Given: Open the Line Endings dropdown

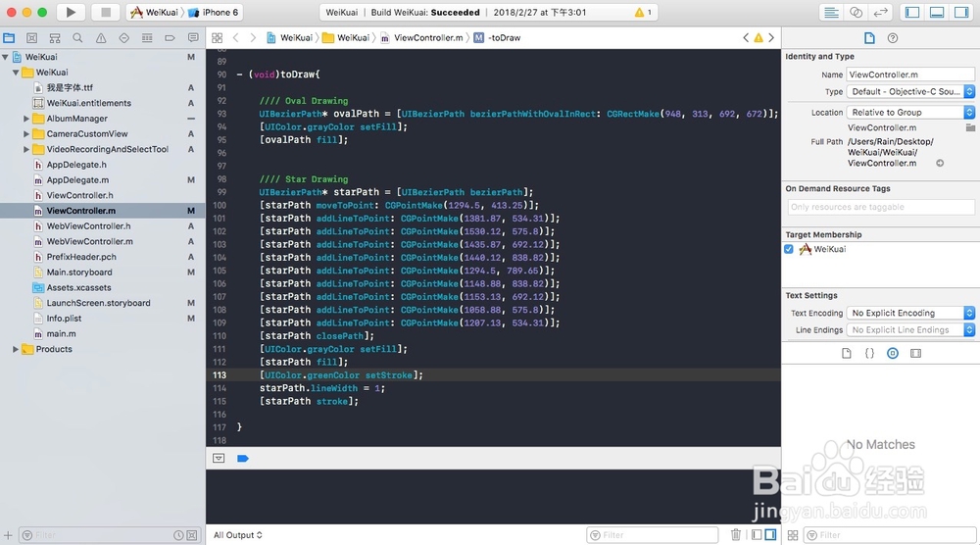Looking at the screenshot, I should (x=910, y=330).
